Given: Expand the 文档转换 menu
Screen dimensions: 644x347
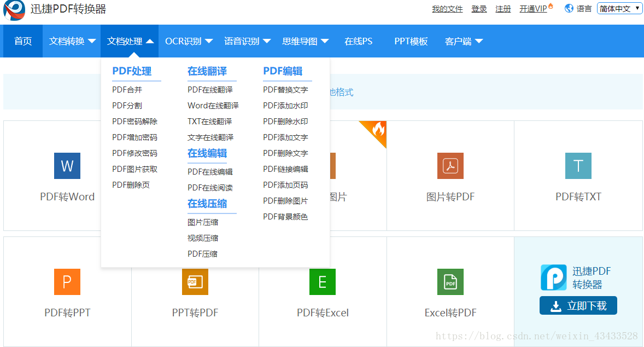Looking at the screenshot, I should tap(72, 41).
